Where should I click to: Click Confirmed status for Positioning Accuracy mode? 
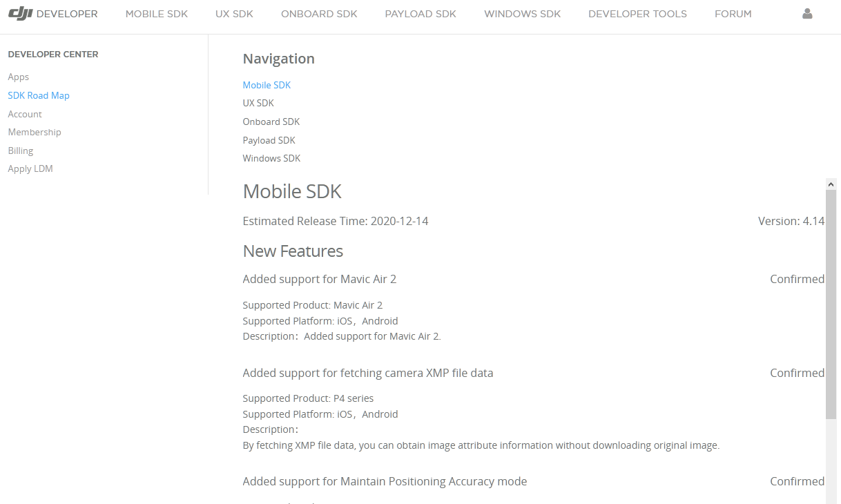point(797,481)
